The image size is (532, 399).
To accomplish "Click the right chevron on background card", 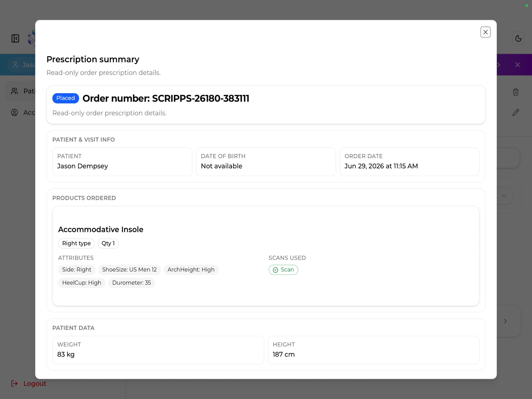I will click(505, 321).
